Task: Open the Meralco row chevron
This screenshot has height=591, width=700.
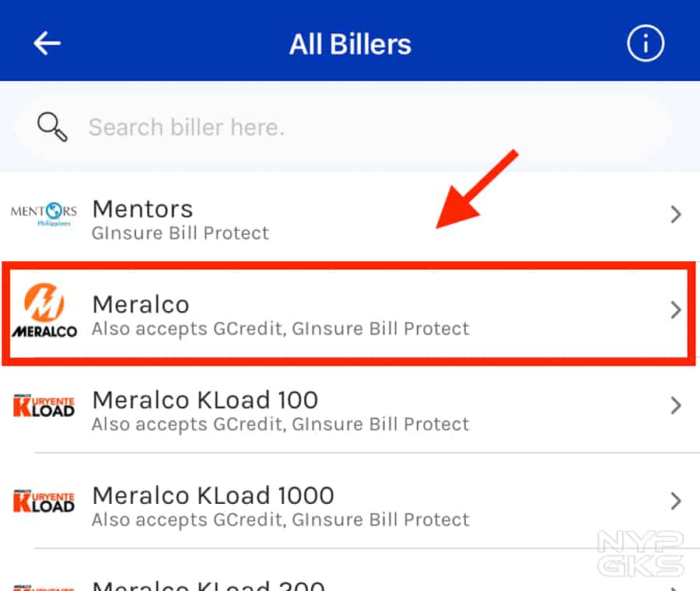Action: [x=675, y=310]
